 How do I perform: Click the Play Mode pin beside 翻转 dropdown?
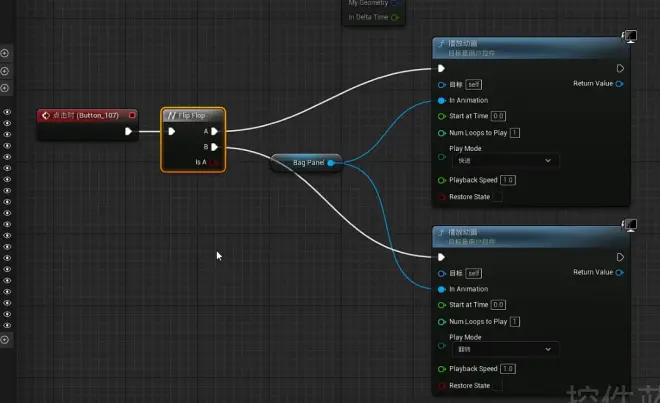point(442,345)
